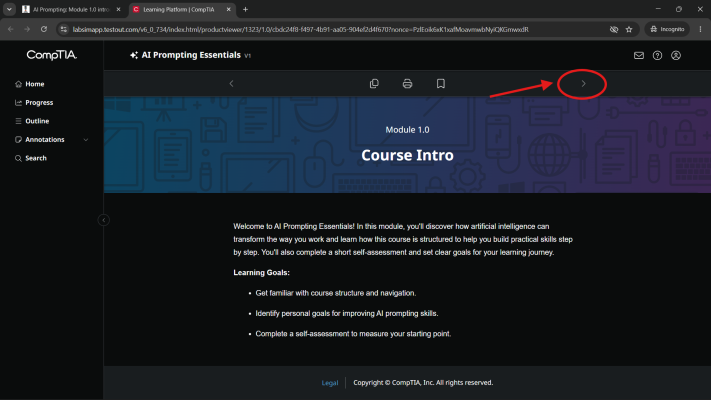
Task: Click the welcome paragraph text
Action: coord(403,239)
